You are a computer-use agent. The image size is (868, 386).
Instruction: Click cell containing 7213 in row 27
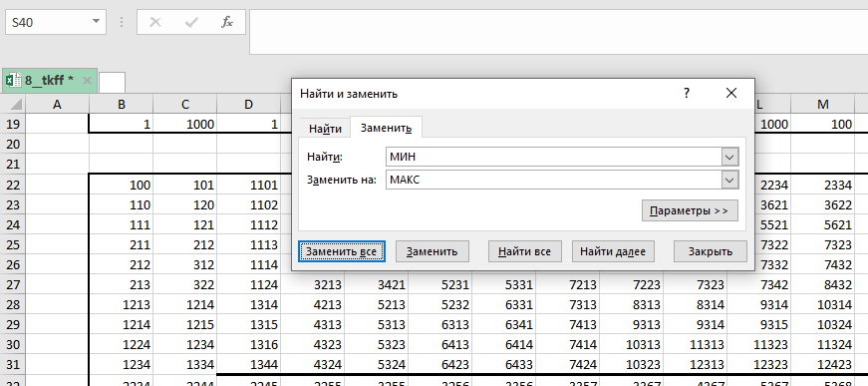click(568, 284)
